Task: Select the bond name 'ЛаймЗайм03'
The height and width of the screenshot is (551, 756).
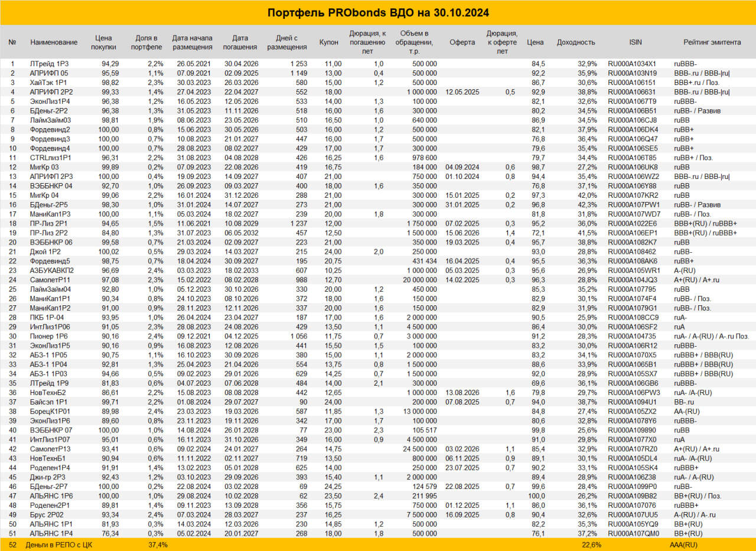Action: pos(50,120)
